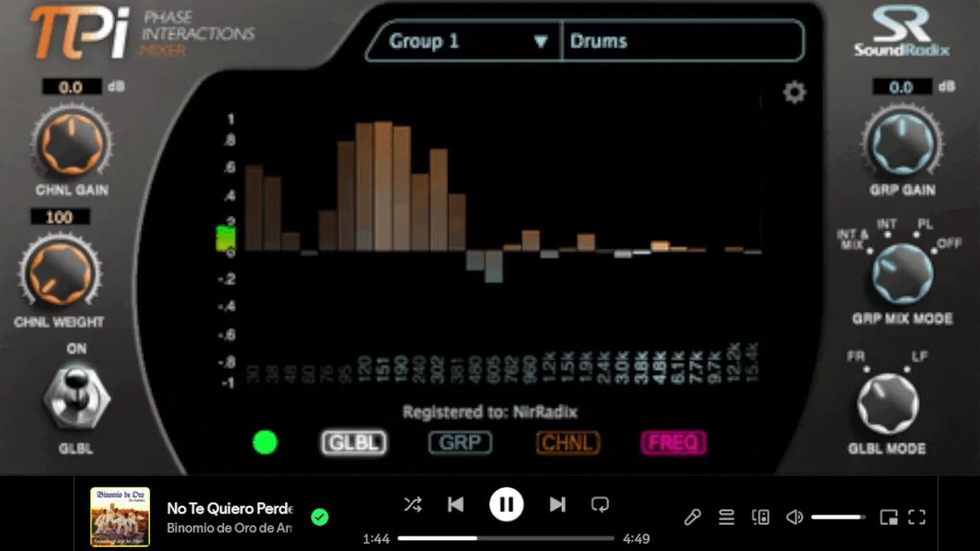The width and height of the screenshot is (980, 551).
Task: Click the CHNL WEIGHT knob
Action: [59, 272]
